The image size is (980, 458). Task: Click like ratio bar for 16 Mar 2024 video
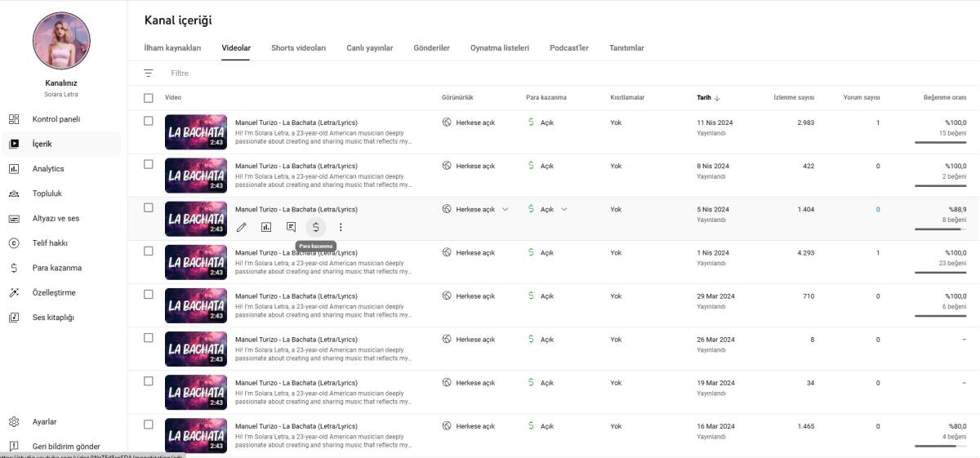941,446
